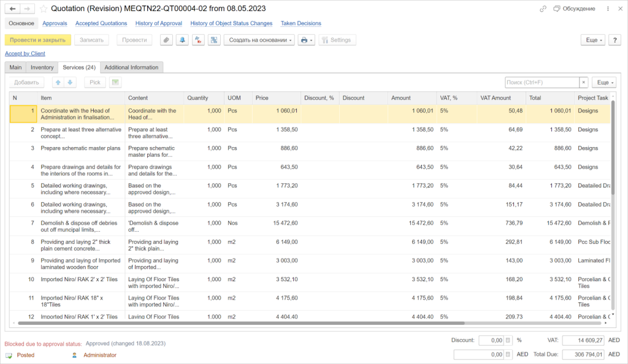Attach a file using the paperclip icon
Screen dimensions: 628x364
[166, 39]
